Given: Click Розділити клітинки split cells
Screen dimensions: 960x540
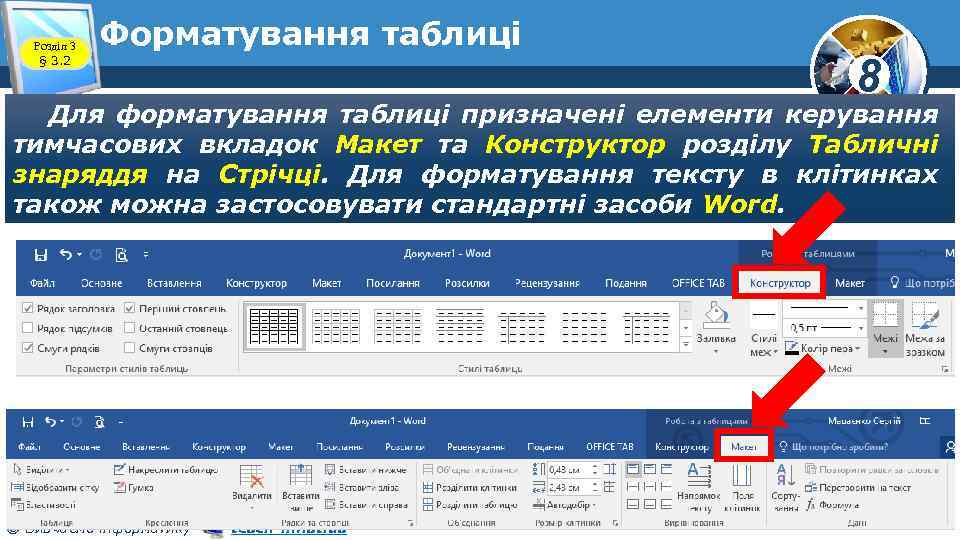Looking at the screenshot, I should 470,488.
